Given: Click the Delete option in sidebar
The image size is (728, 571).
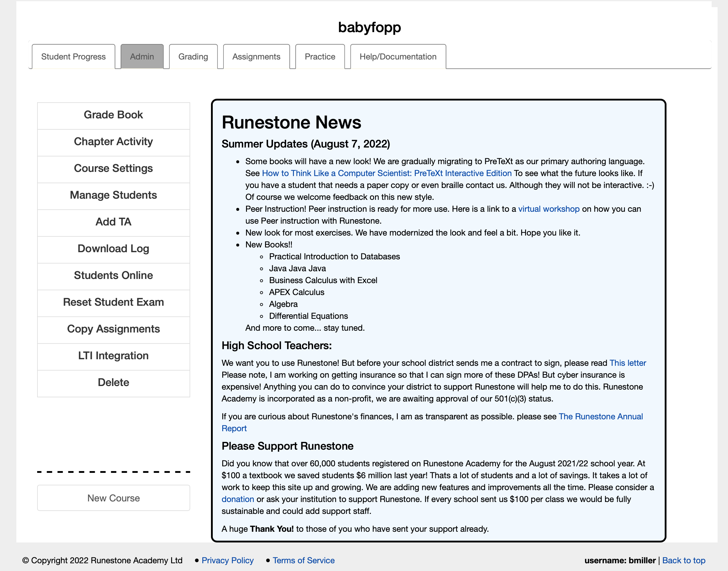Looking at the screenshot, I should coord(114,383).
